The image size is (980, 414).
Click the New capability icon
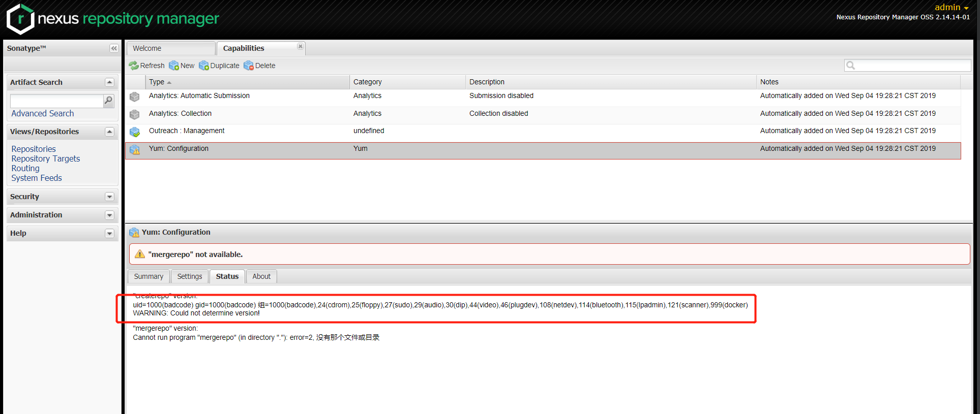[x=174, y=66]
